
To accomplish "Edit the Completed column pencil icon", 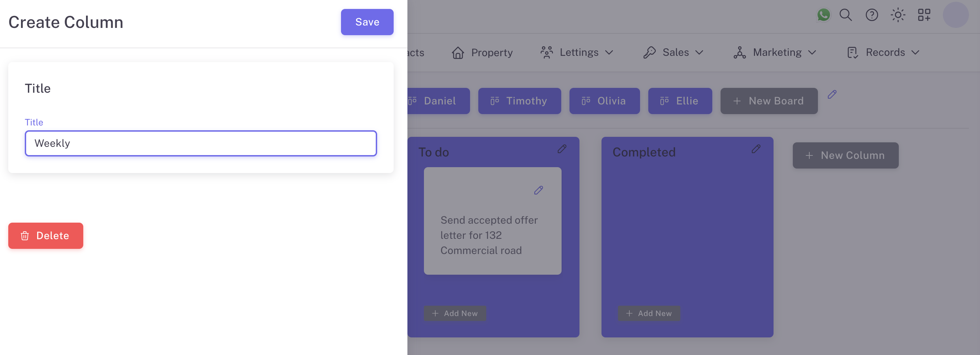I will click(756, 149).
